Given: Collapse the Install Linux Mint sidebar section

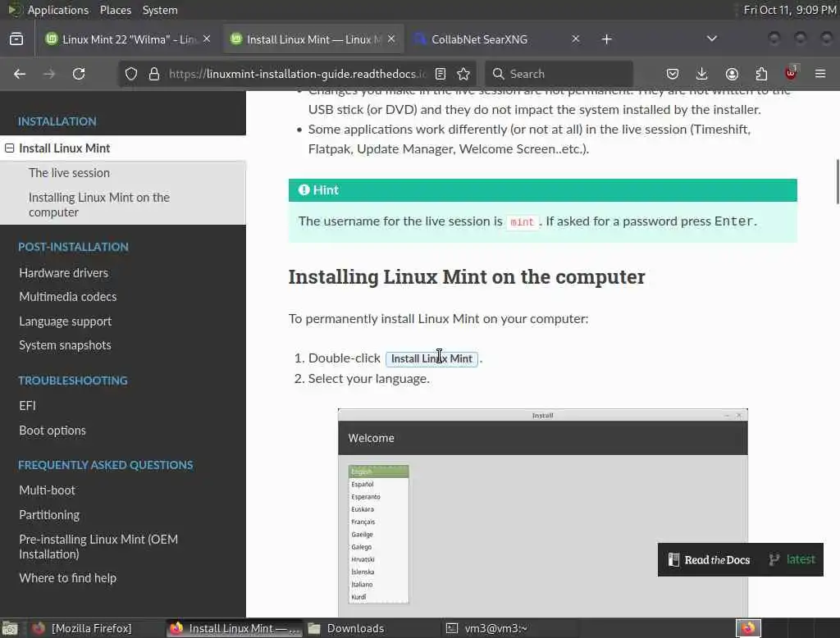Looking at the screenshot, I should point(10,148).
